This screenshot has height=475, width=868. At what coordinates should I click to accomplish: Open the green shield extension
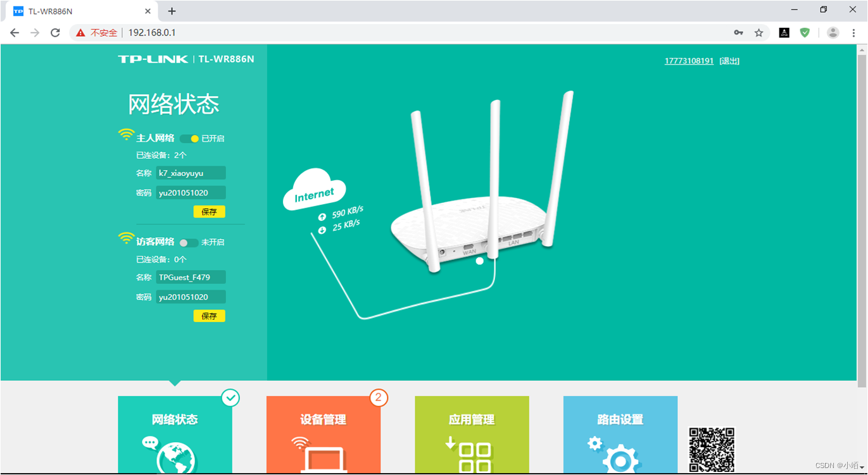click(805, 32)
